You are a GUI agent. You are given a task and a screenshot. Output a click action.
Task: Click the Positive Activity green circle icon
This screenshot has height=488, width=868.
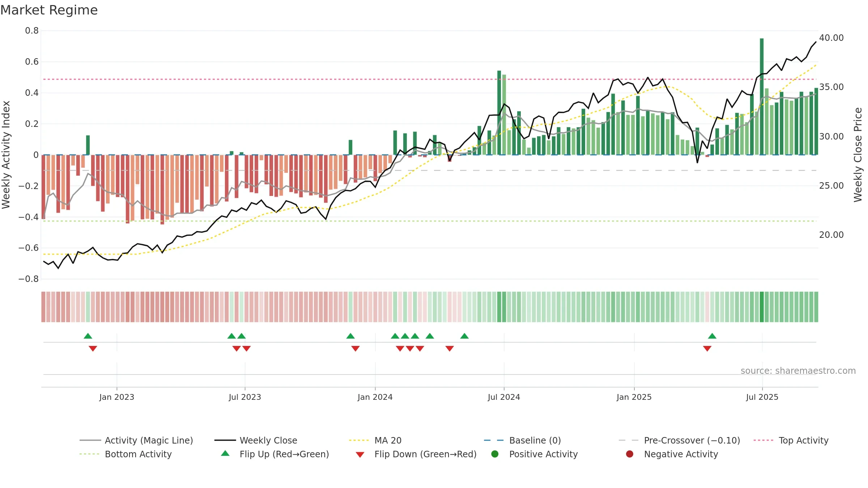tap(495, 454)
